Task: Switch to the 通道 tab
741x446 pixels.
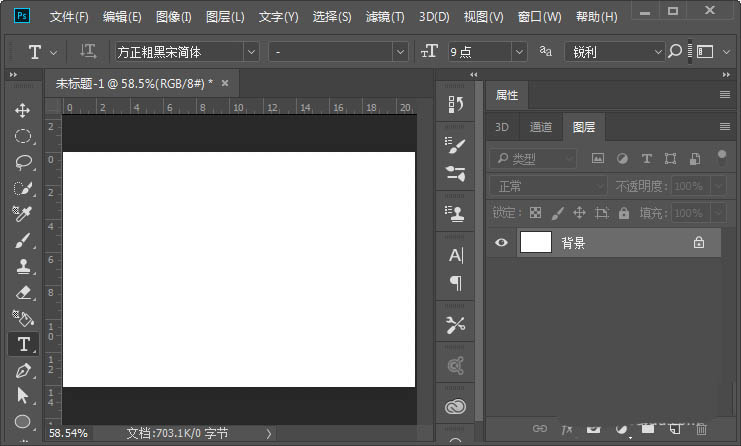Action: [541, 127]
